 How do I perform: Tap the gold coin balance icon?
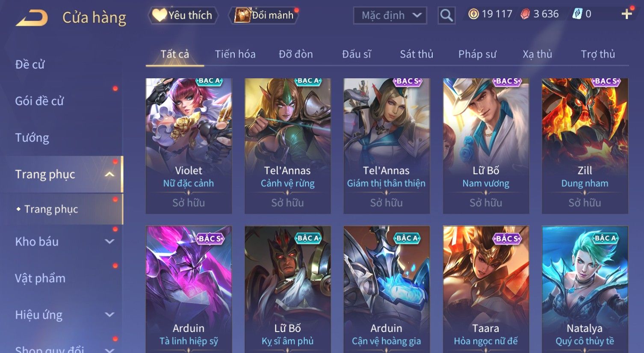pyautogui.click(x=473, y=14)
